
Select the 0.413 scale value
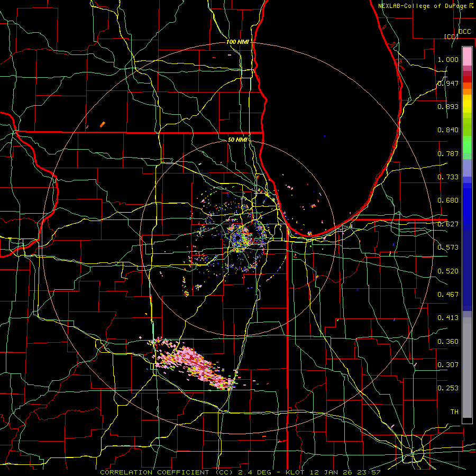click(x=448, y=318)
